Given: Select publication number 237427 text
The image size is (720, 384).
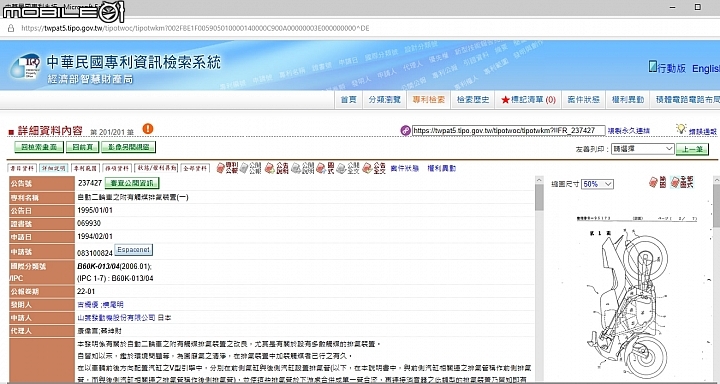Looking at the screenshot, I should (x=90, y=183).
